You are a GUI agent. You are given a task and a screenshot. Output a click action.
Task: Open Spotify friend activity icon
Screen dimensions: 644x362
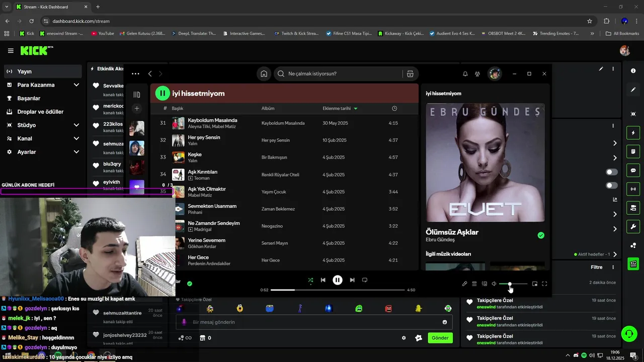click(477, 74)
